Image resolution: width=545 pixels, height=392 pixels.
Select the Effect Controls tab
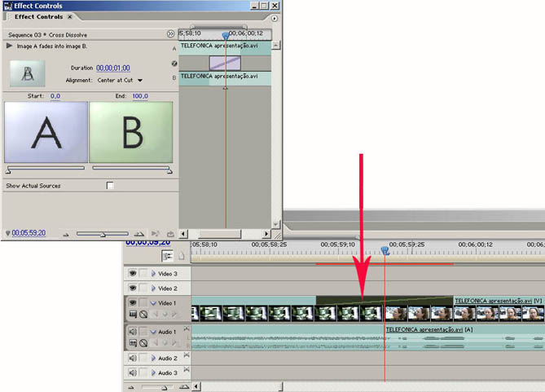(37, 17)
